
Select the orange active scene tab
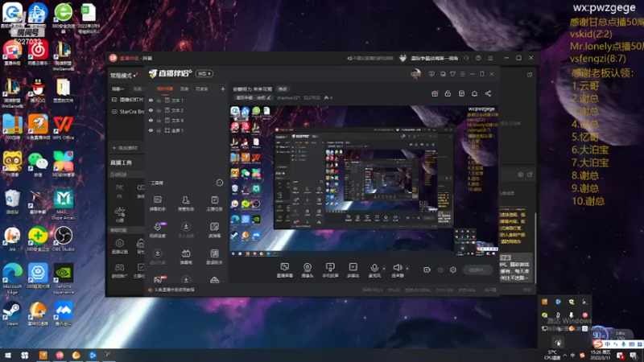165,88
